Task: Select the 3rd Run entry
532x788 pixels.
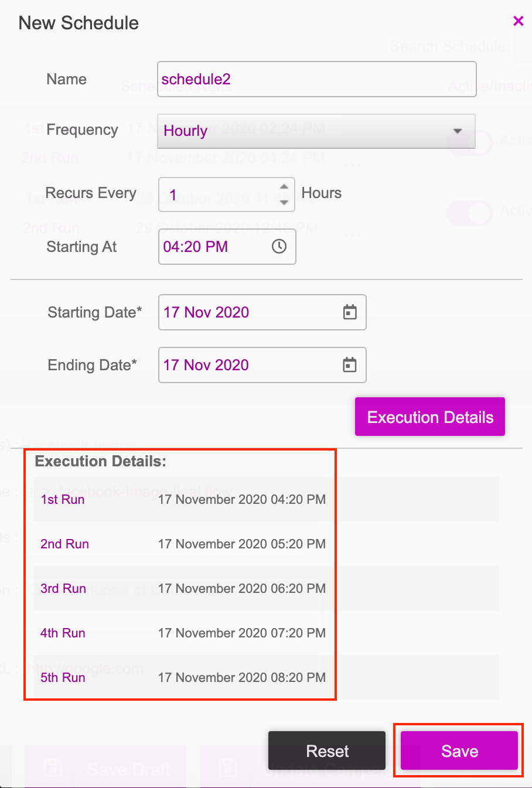Action: pyautogui.click(x=63, y=589)
